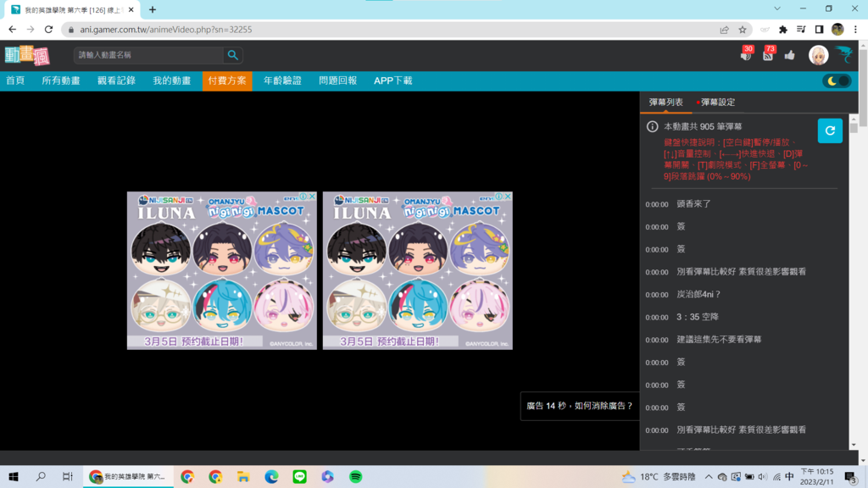Open 我的動畫 in the navigation bar
This screenshot has width=868, height=488.
171,80
